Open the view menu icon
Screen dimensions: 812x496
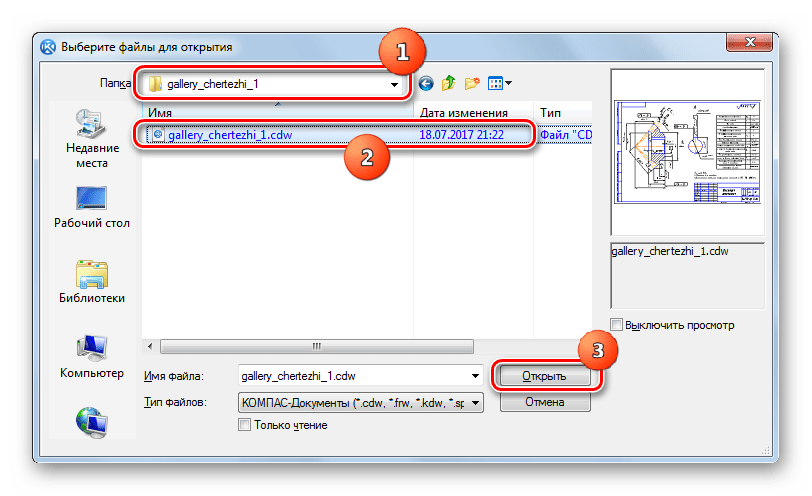coord(500,84)
